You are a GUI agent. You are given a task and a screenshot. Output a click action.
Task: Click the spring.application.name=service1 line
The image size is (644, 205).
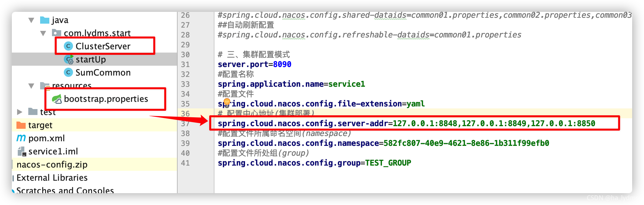click(x=291, y=84)
